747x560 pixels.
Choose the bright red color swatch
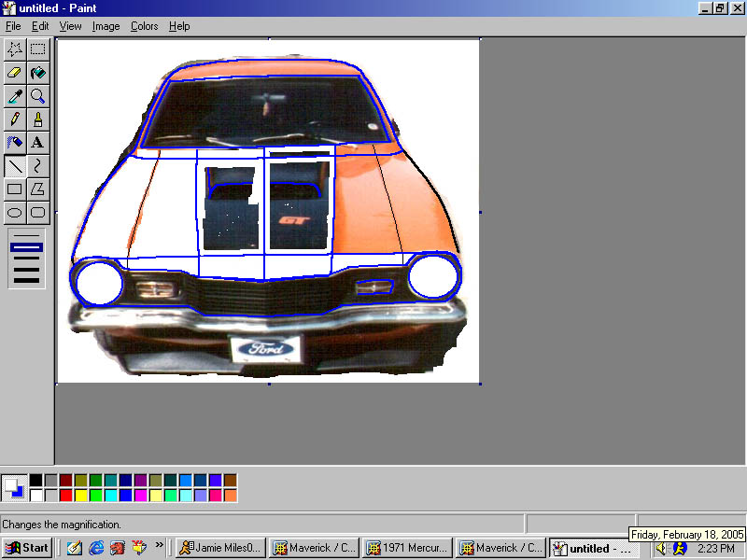tap(65, 496)
